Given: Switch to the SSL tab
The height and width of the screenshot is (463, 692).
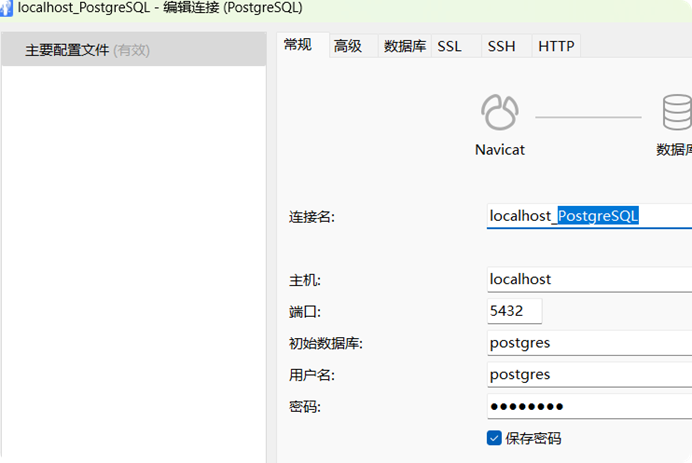Looking at the screenshot, I should (455, 46).
